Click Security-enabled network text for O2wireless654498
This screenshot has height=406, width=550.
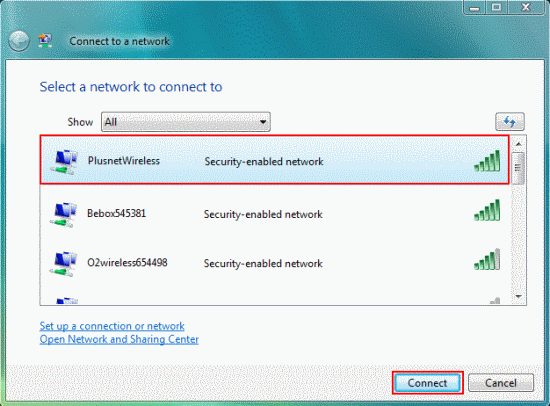tap(263, 264)
